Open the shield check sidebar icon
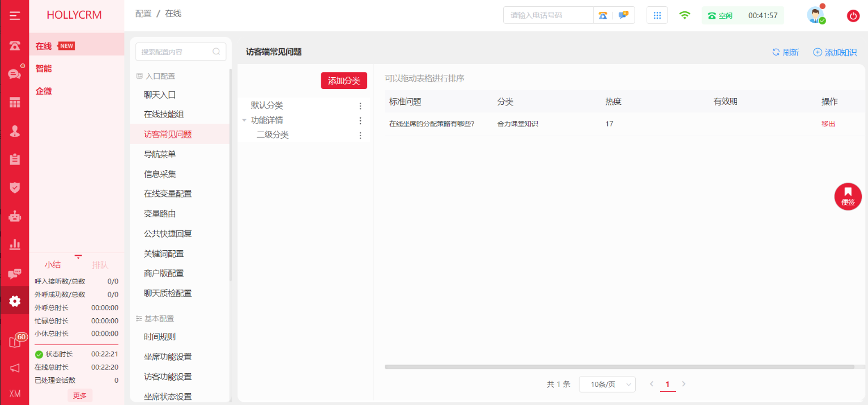Screen dimensions: 868x405 pyautogui.click(x=15, y=187)
